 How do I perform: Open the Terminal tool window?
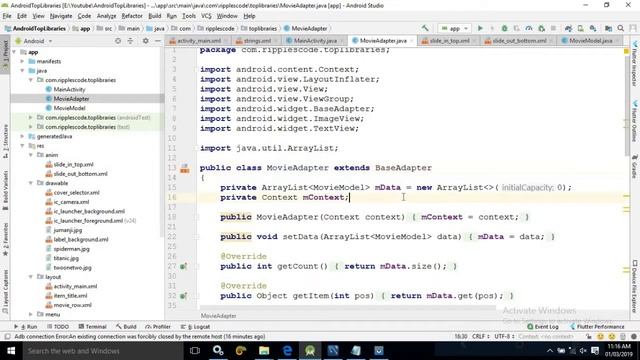(x=92, y=327)
